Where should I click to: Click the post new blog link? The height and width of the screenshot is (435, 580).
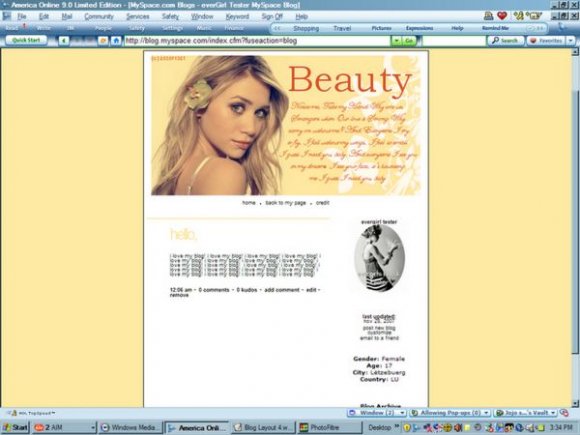click(x=379, y=328)
